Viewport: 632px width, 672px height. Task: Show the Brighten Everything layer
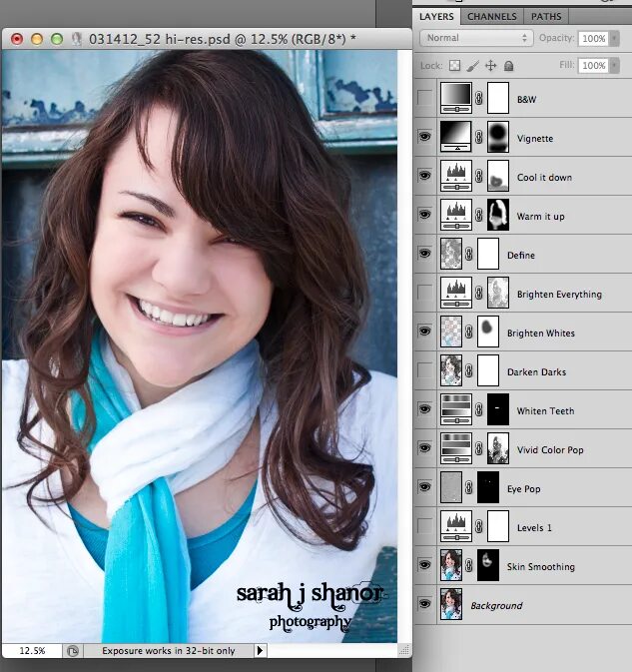point(424,293)
